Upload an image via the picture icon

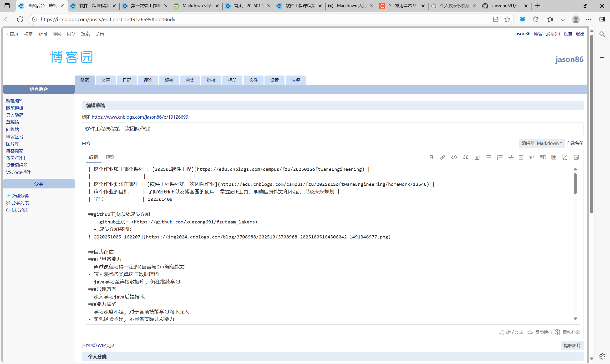click(x=576, y=157)
